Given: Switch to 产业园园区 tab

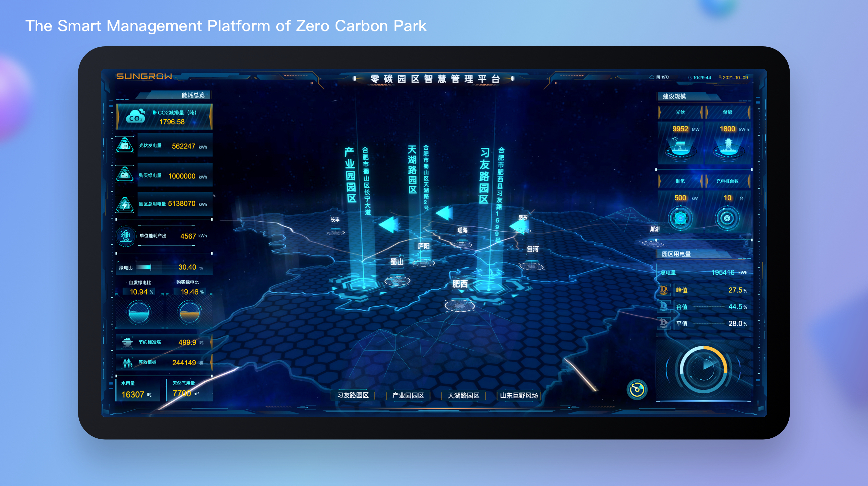Looking at the screenshot, I should [408, 395].
